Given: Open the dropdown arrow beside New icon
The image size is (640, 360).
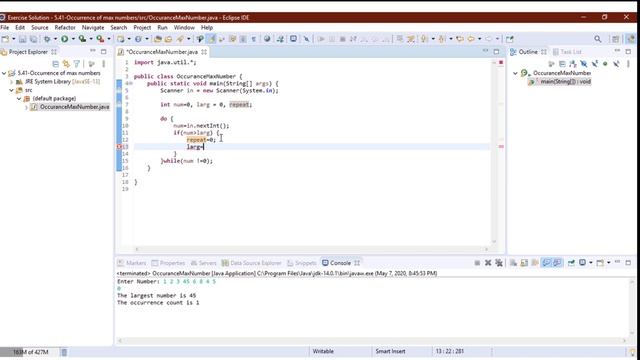Looking at the screenshot, I should [x=13, y=39].
